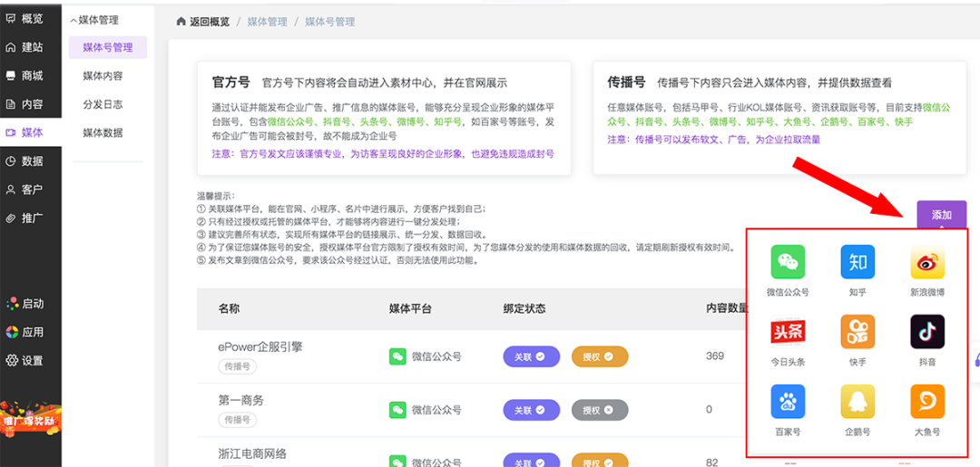Select the 微信公众号 platform icon in popup

point(788,261)
